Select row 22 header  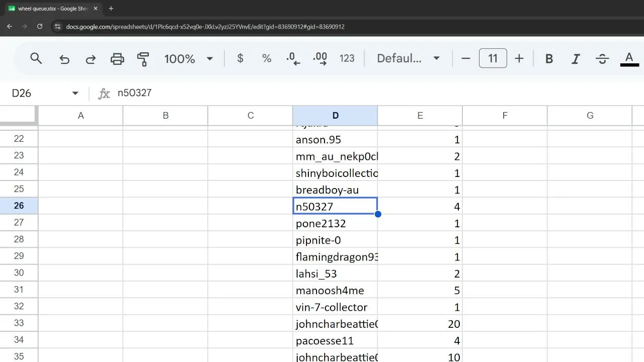point(19,139)
